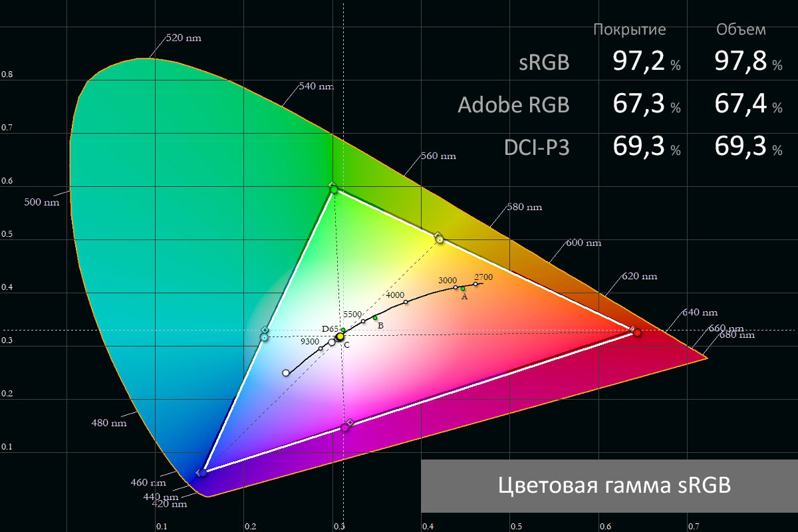The width and height of the screenshot is (798, 532).
Task: Click the DCI-P3 volume value under Объем
Action: pyautogui.click(x=740, y=146)
